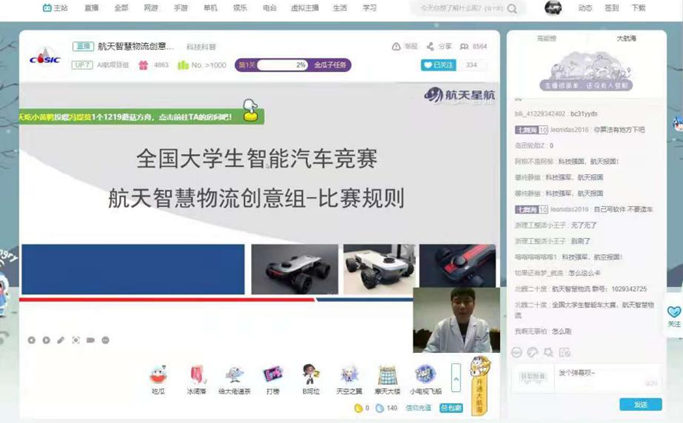Click the search magnifier icon

[513, 8]
